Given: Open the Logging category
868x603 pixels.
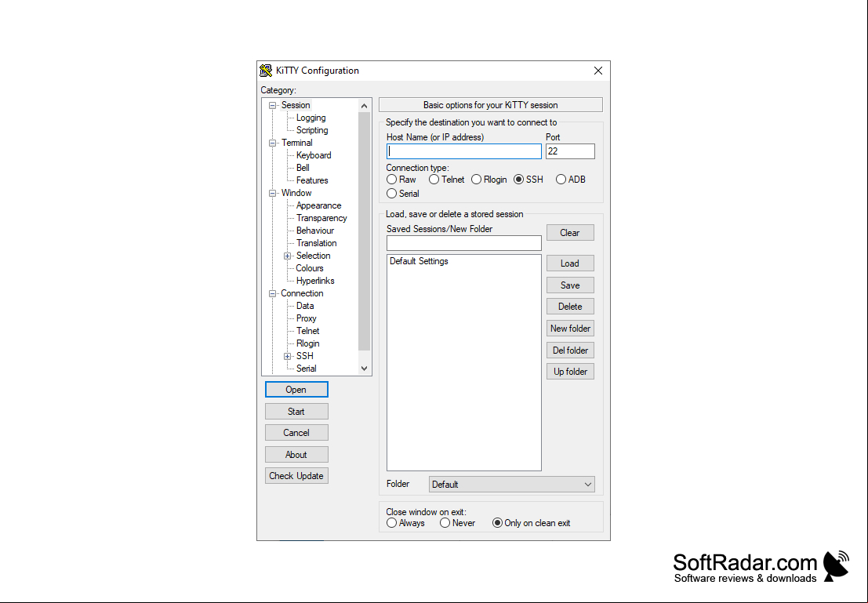Looking at the screenshot, I should [311, 118].
